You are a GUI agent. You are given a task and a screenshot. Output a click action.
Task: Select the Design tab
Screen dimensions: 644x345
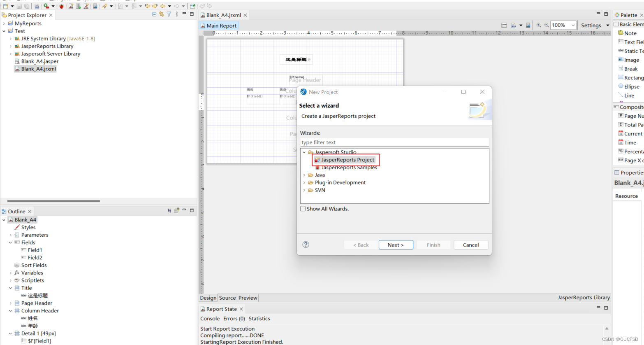208,298
